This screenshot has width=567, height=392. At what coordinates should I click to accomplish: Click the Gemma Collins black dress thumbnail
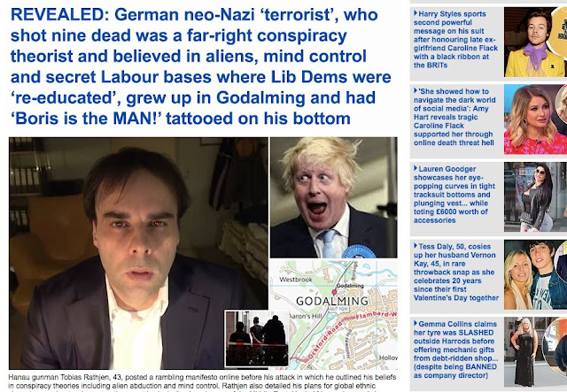[x=535, y=352]
